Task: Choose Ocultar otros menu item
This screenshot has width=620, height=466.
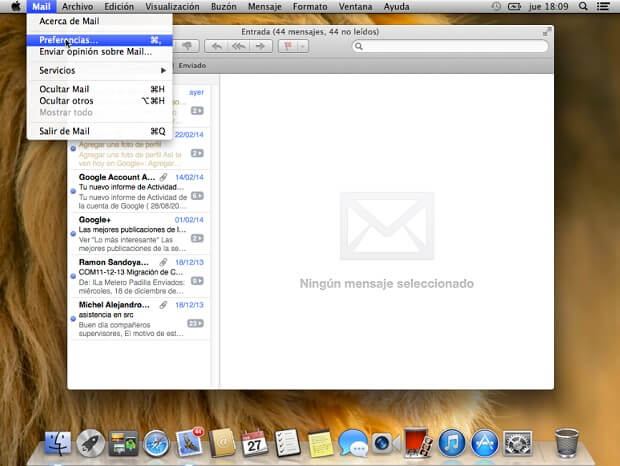Action: (100, 101)
